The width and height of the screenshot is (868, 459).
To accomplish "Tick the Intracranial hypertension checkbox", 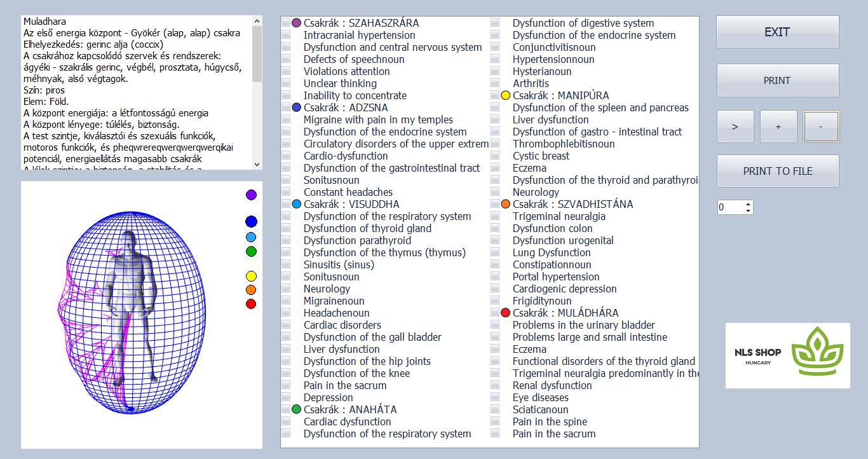I will click(286, 35).
